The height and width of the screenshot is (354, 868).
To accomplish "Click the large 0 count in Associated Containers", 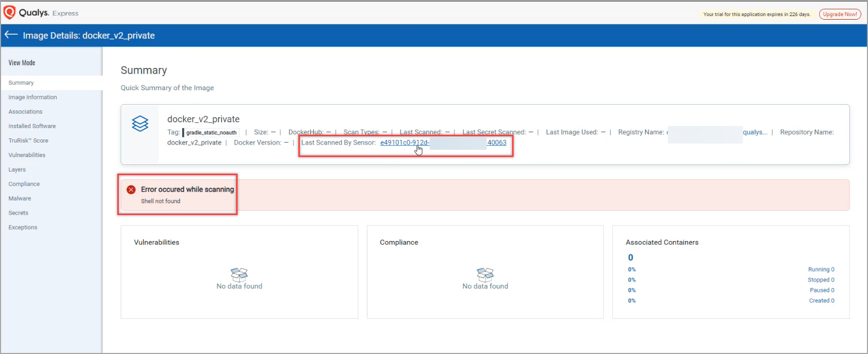I will (630, 258).
